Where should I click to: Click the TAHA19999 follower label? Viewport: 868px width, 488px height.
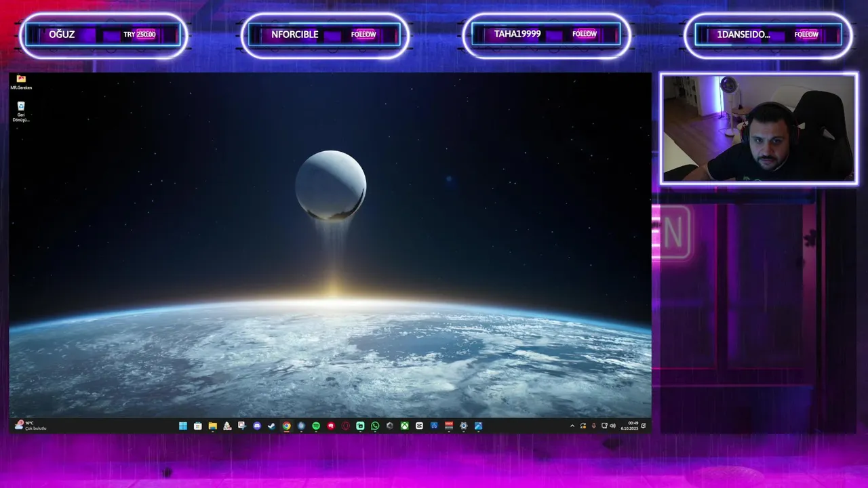(517, 34)
